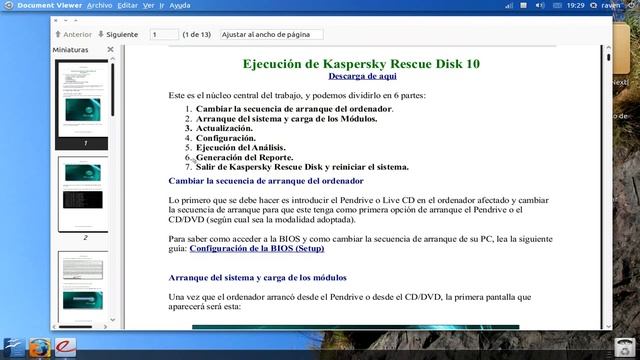Click list item 'Generación del Reporte.'
This screenshot has height=360, width=640.
point(244,157)
